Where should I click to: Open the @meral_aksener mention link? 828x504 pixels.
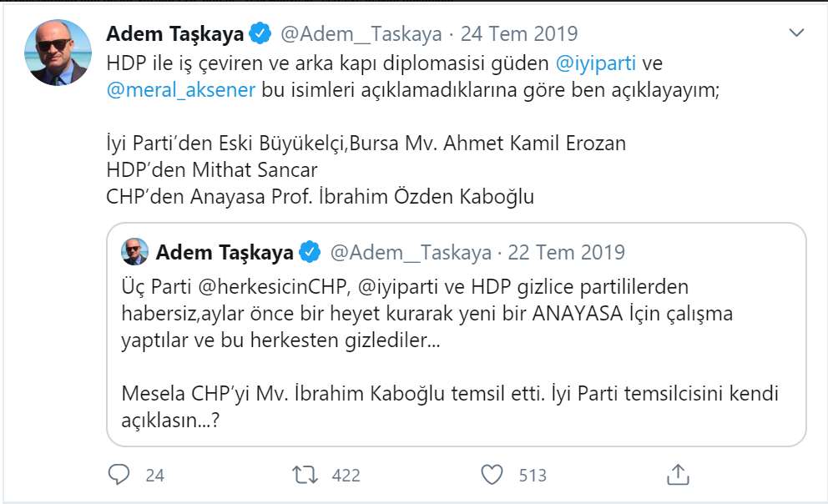point(181,90)
